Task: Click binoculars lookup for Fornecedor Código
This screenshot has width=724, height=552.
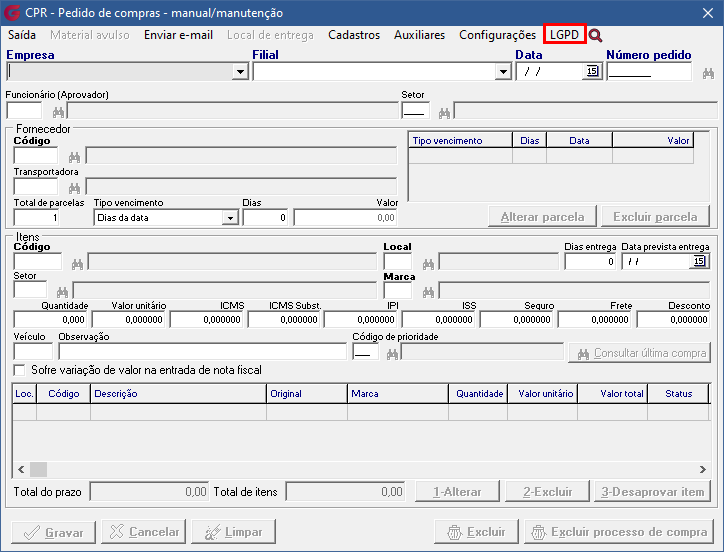Action: pyautogui.click(x=74, y=157)
